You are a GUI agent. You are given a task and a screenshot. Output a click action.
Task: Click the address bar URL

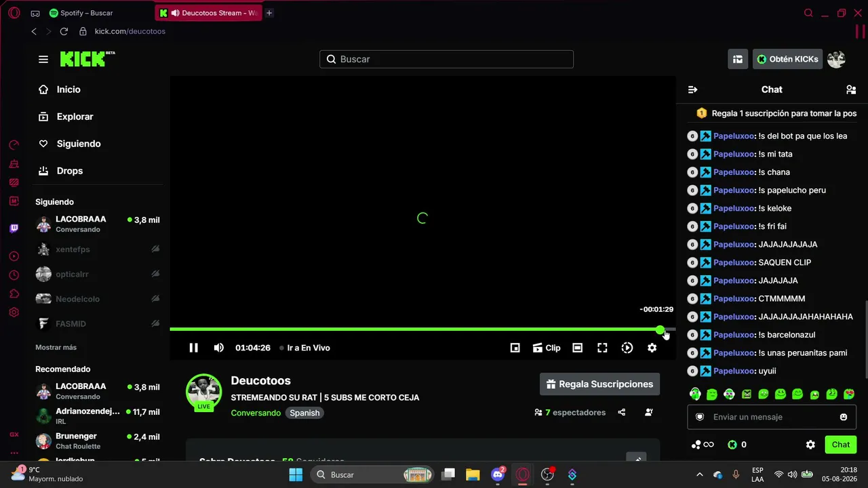point(130,31)
